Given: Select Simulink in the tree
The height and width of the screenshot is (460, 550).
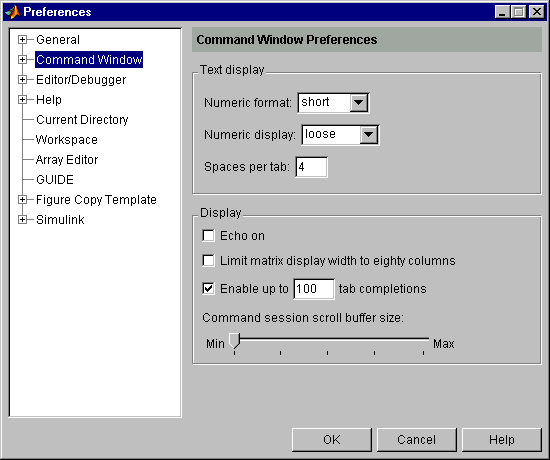Looking at the screenshot, I should pos(60,220).
